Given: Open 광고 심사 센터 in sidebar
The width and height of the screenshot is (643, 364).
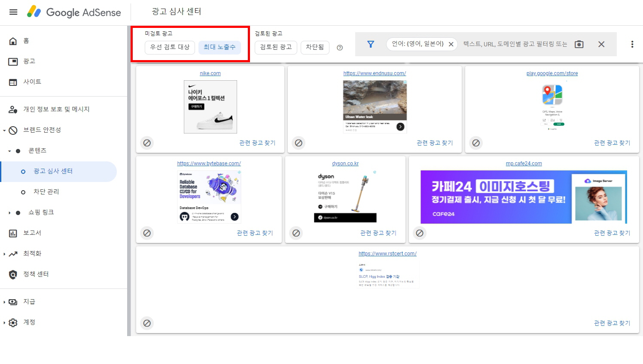Looking at the screenshot, I should (x=58, y=171).
